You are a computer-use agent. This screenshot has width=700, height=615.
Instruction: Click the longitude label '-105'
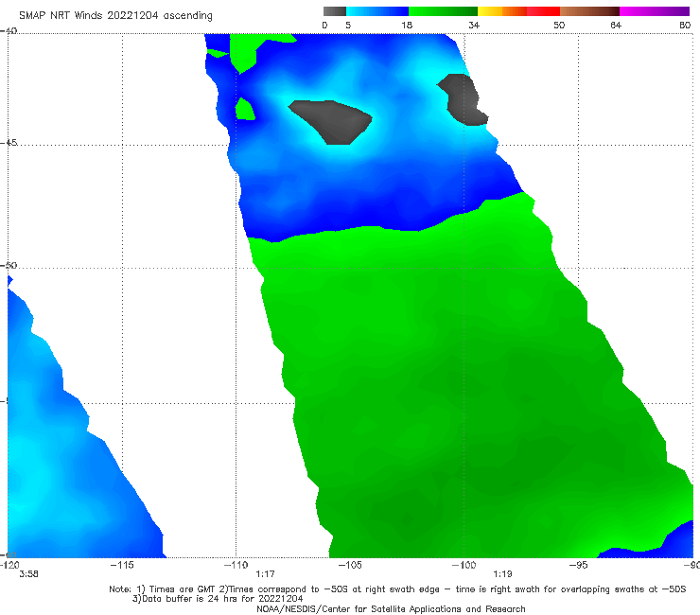[350, 565]
